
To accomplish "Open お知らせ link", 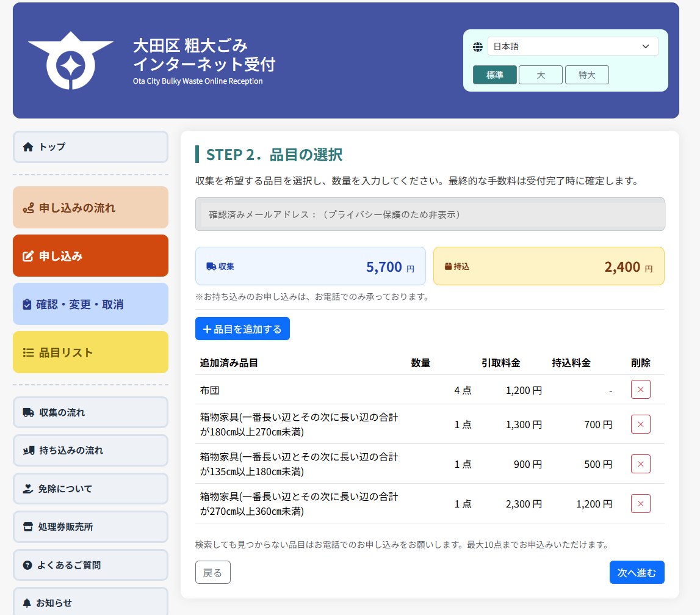I will click(x=90, y=603).
